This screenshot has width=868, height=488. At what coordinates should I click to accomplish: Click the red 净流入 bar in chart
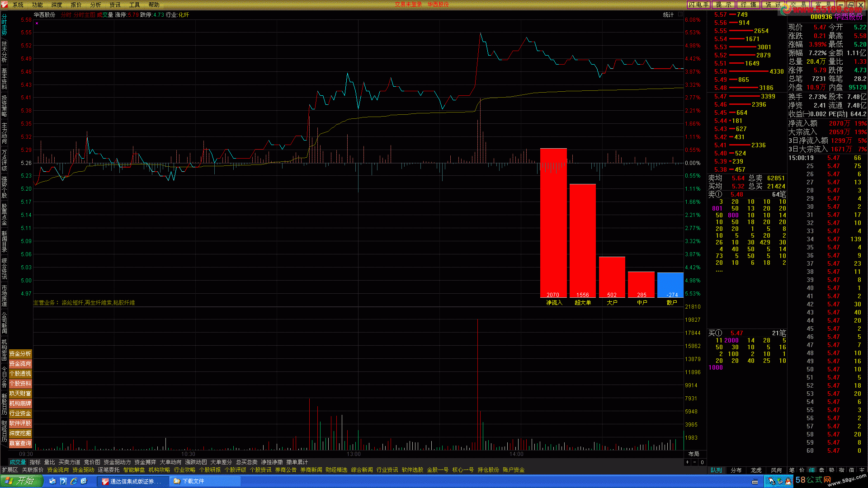(x=553, y=223)
